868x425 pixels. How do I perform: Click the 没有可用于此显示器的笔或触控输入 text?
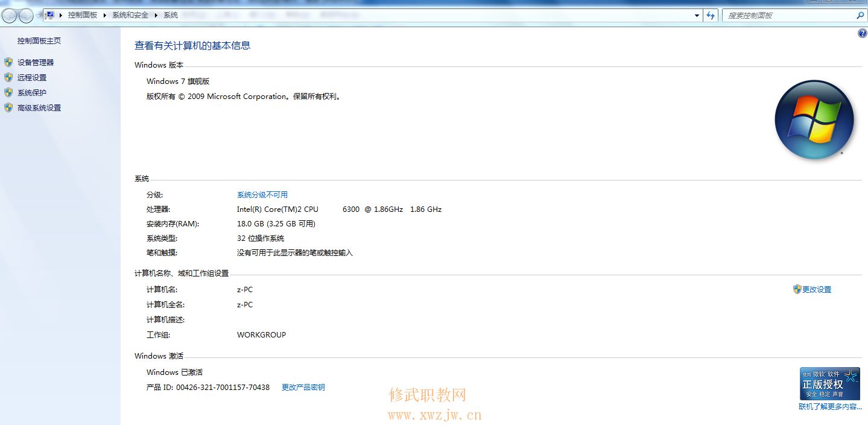coord(295,253)
